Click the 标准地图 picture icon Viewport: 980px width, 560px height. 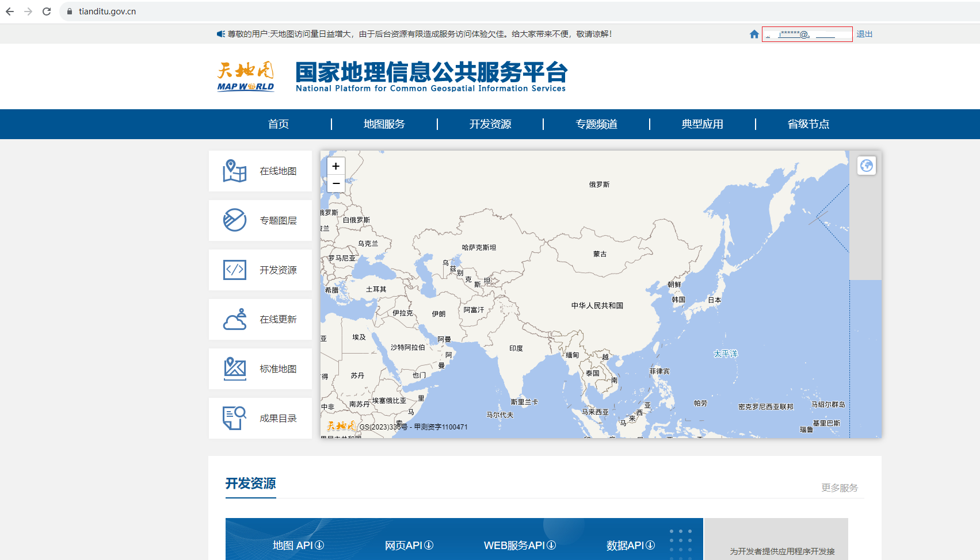pyautogui.click(x=235, y=369)
